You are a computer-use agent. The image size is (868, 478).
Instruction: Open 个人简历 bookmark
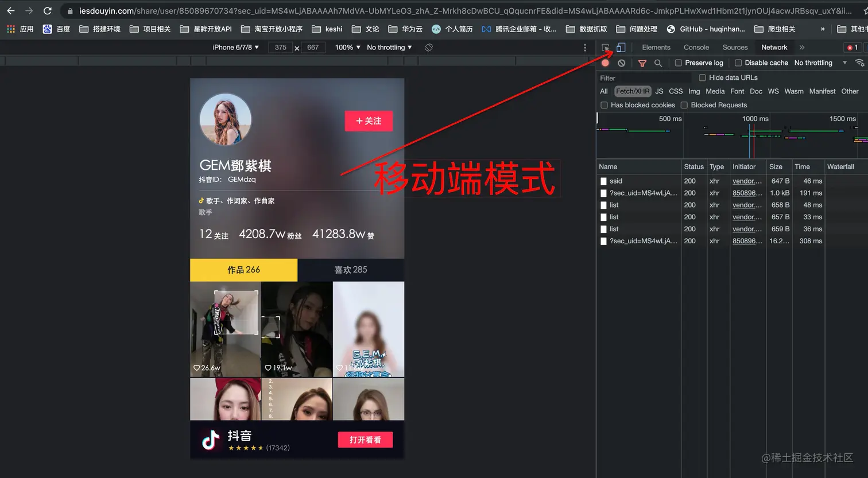(452, 29)
